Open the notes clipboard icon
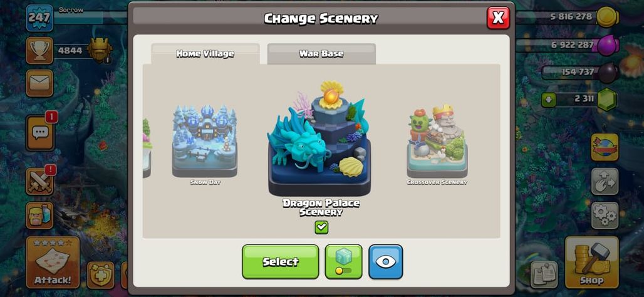 [544, 274]
